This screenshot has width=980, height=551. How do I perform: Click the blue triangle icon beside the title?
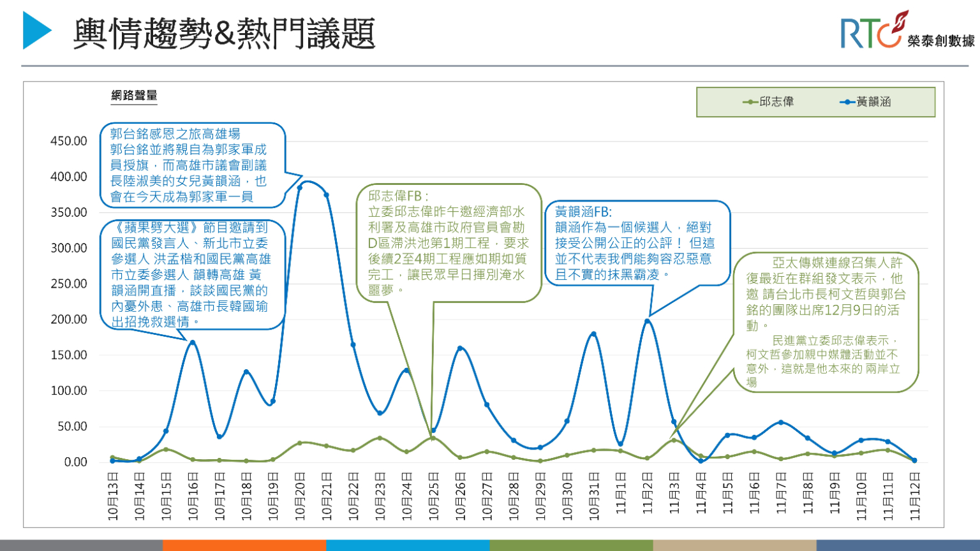(36, 30)
